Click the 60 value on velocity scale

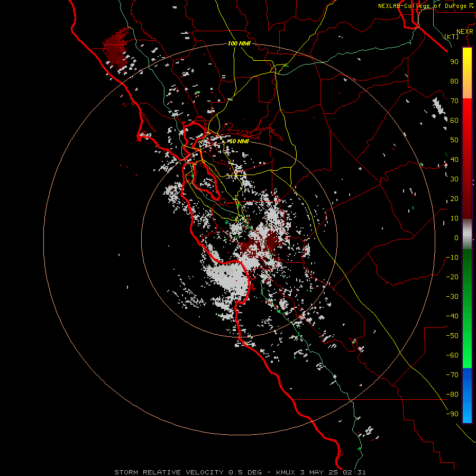click(x=454, y=120)
